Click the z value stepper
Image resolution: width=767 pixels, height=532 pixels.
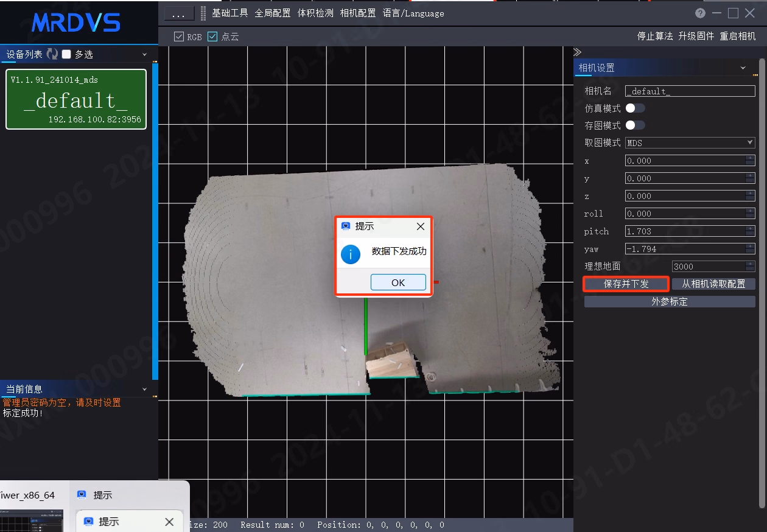coord(750,196)
